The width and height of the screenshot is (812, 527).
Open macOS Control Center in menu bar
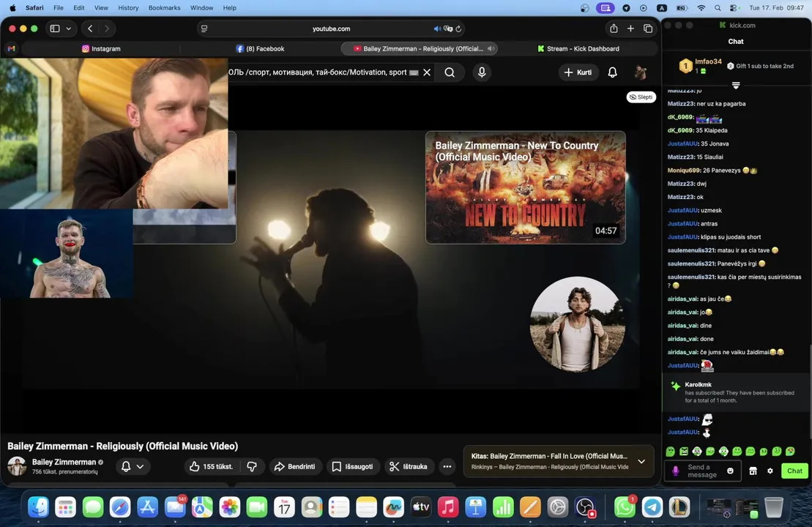[734, 8]
